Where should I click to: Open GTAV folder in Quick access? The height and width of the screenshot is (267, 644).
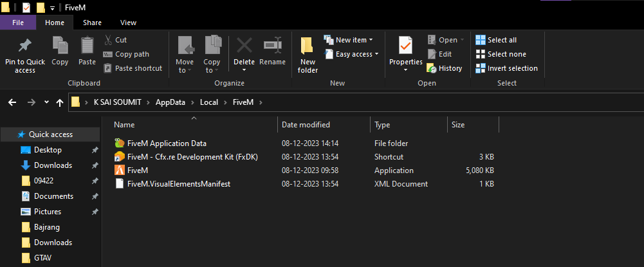pos(44,258)
